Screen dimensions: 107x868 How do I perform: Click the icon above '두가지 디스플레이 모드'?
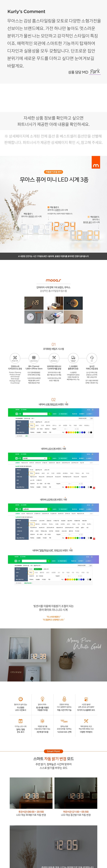point(86,699)
